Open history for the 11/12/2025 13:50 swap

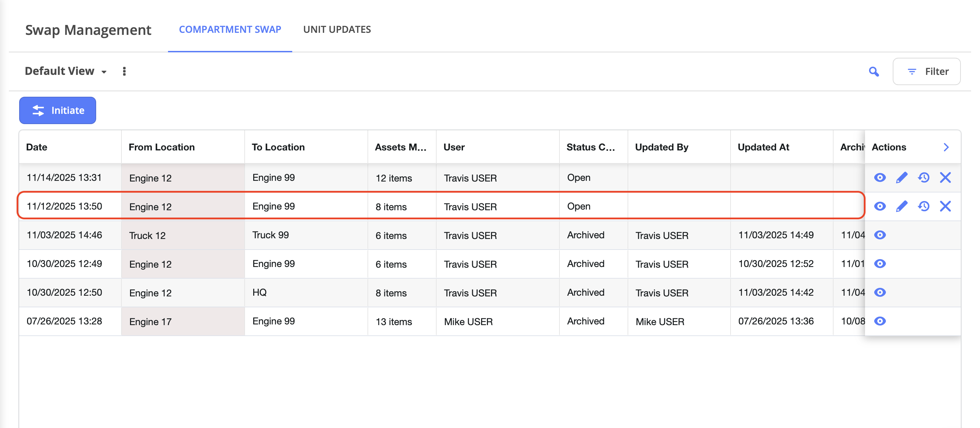coord(923,206)
